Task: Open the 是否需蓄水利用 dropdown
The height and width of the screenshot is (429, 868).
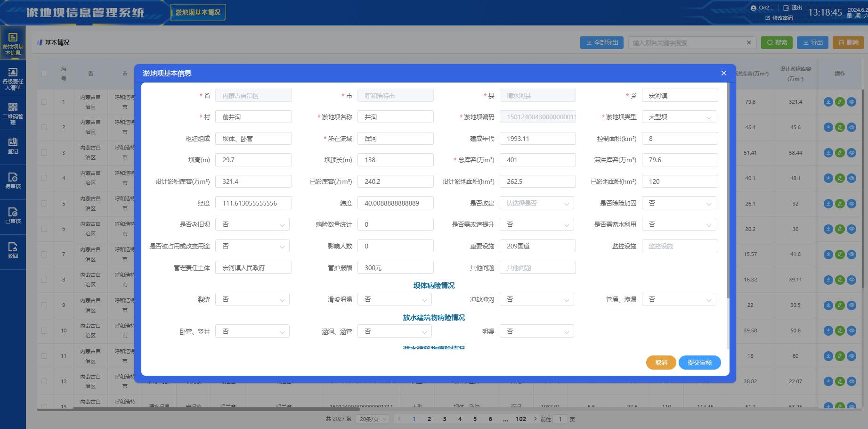Action: pos(679,224)
